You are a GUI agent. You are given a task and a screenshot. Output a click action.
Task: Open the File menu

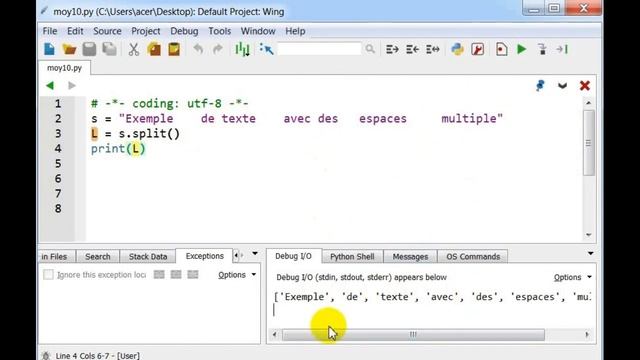(x=50, y=31)
